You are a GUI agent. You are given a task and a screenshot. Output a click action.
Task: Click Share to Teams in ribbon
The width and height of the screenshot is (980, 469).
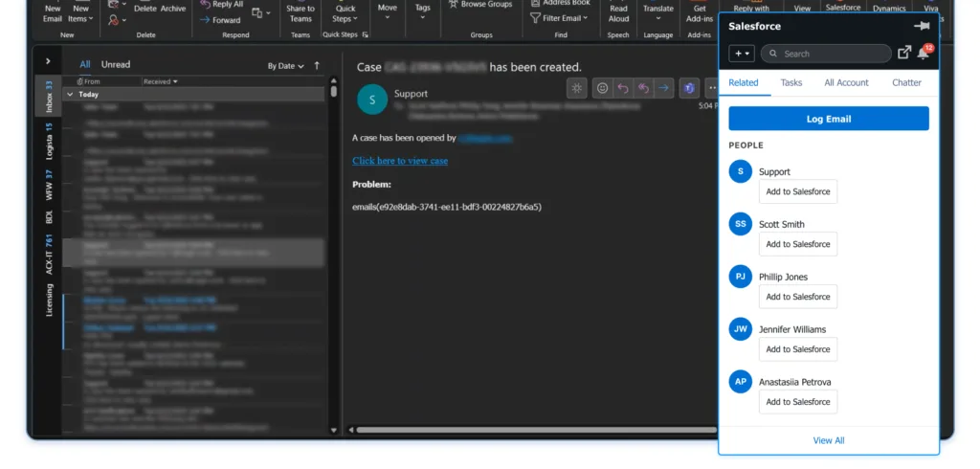pos(301,12)
